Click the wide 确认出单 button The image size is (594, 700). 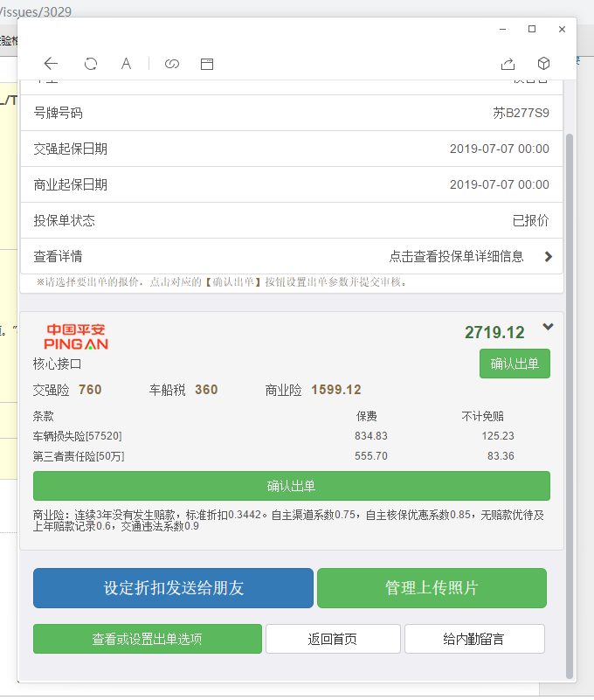(x=292, y=486)
